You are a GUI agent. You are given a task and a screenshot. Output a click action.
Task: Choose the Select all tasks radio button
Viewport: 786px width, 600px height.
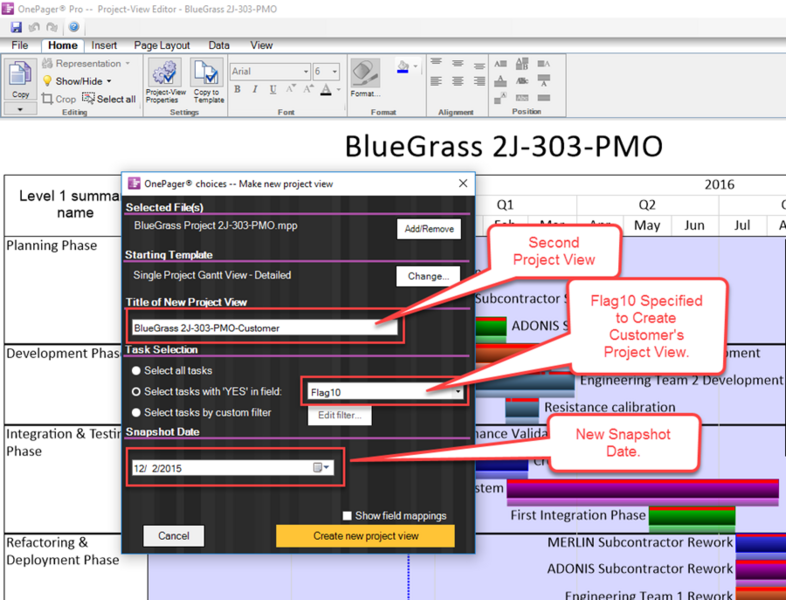pyautogui.click(x=136, y=370)
